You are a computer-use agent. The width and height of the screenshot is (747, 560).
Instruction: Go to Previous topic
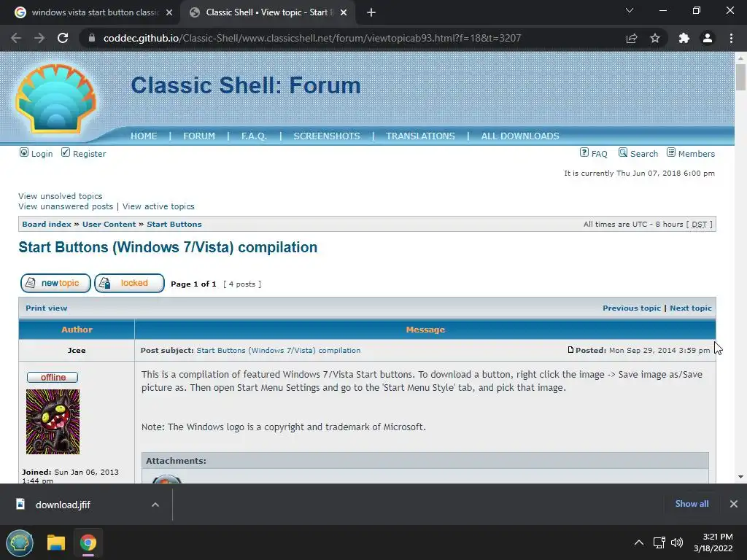pos(632,308)
